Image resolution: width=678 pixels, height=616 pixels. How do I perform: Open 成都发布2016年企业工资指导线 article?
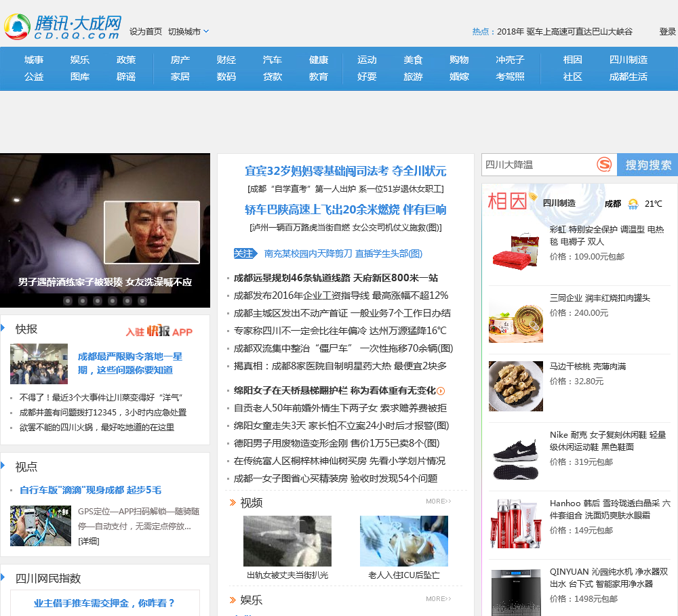(341, 295)
